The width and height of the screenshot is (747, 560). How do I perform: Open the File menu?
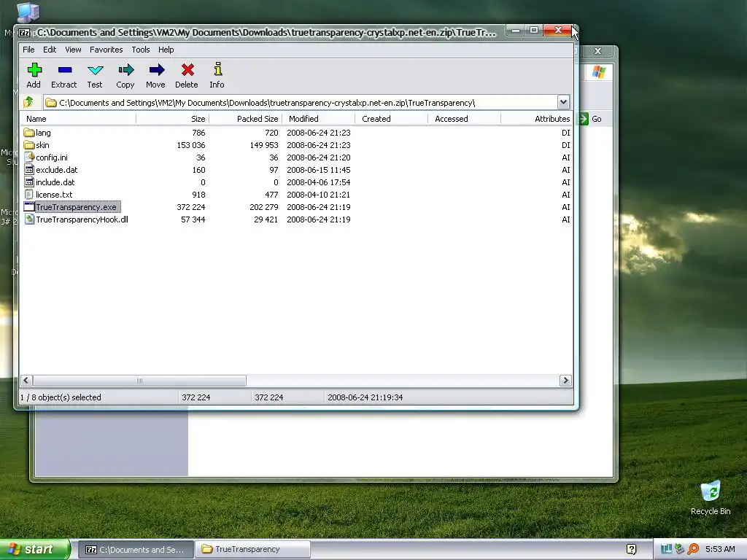[28, 50]
